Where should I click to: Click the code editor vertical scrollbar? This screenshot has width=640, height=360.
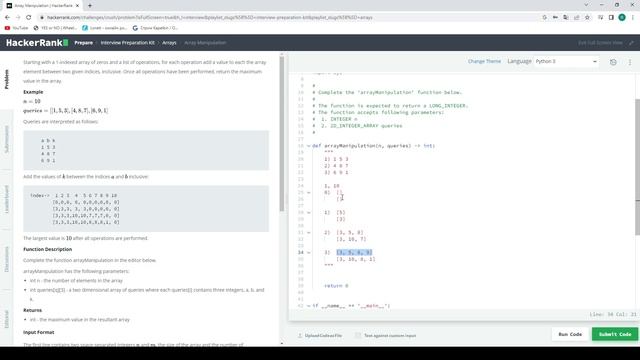(x=638, y=167)
